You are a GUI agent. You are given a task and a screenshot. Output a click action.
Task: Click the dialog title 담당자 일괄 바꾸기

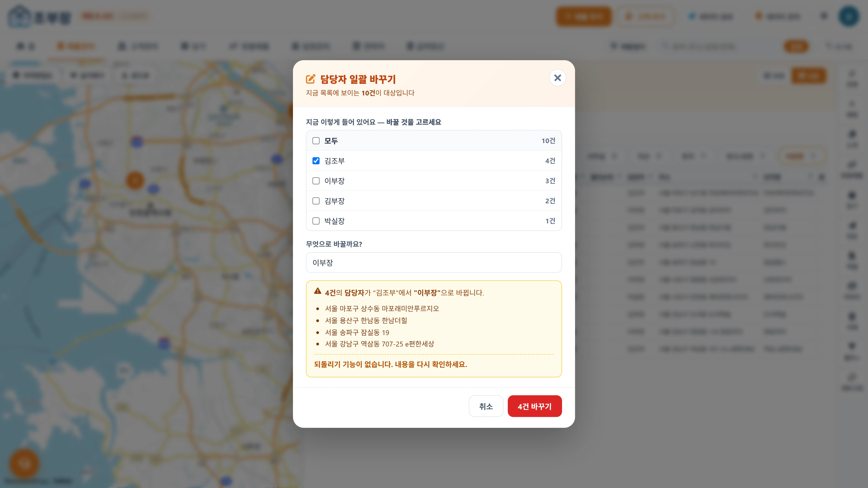(x=358, y=79)
